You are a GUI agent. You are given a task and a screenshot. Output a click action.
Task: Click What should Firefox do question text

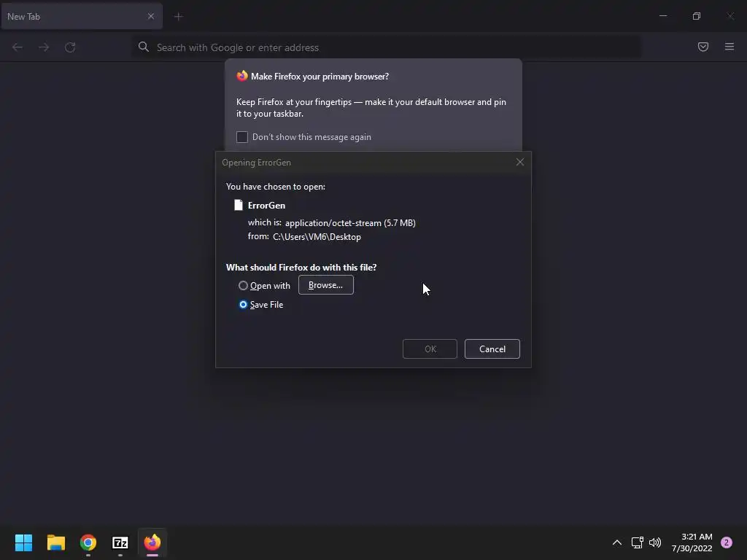pyautogui.click(x=301, y=267)
